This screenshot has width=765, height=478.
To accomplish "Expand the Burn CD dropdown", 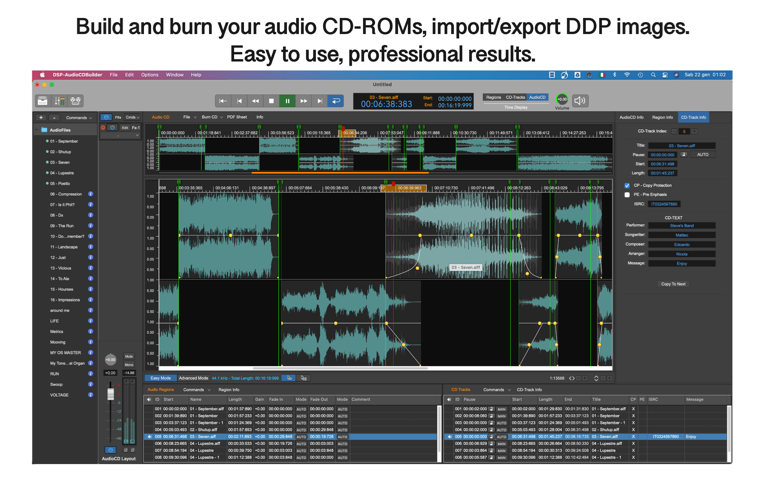I will coord(211,117).
